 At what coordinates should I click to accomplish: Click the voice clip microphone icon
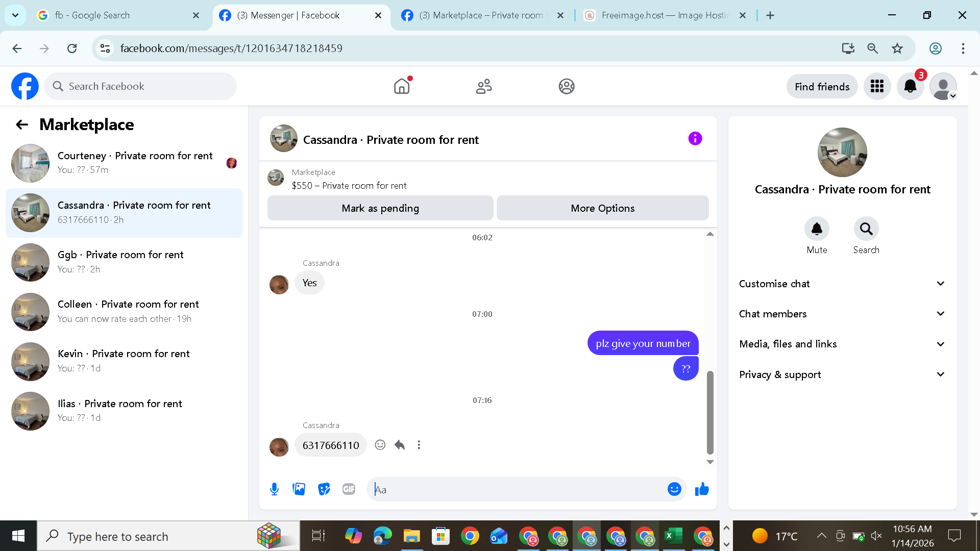point(274,489)
